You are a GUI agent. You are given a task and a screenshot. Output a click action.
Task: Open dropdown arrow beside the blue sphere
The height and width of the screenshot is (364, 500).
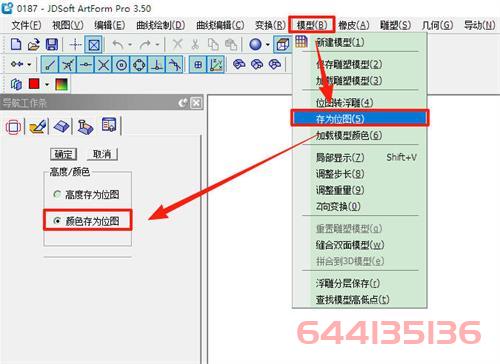[x=268, y=44]
